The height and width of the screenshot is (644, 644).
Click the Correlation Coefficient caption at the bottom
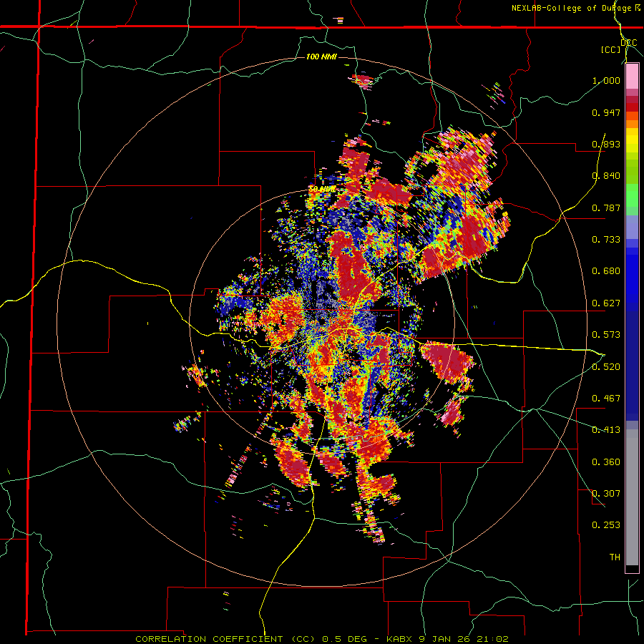(322, 639)
